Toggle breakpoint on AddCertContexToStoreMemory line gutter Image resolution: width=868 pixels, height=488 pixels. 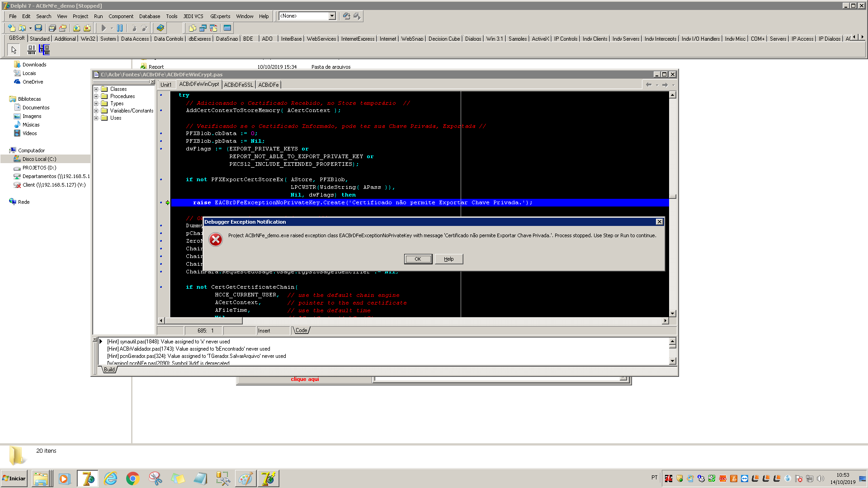point(161,110)
